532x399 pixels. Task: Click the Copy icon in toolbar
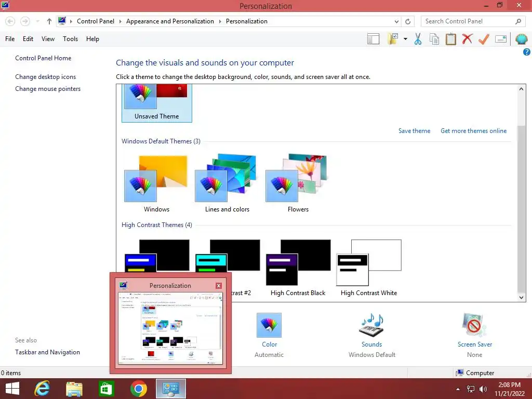click(x=434, y=39)
